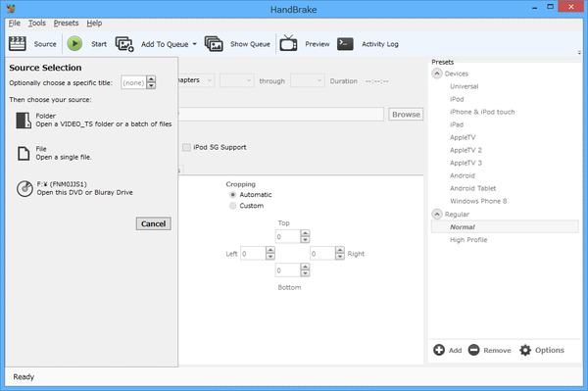Open the Tools menu

pos(37,24)
